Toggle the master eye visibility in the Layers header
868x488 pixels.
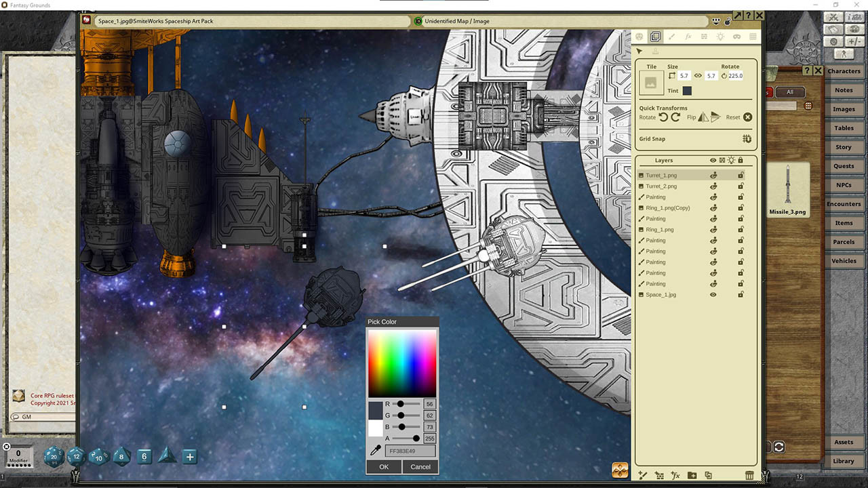coord(713,160)
